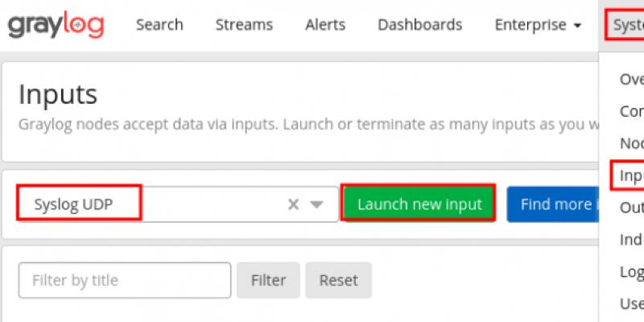Choose Inputs from the System dropdown

click(x=630, y=175)
